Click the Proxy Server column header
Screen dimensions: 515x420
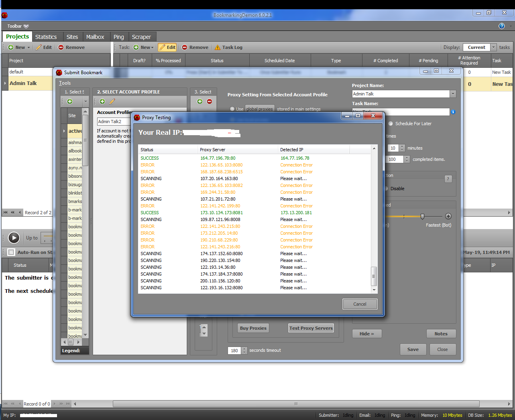tap(238, 150)
